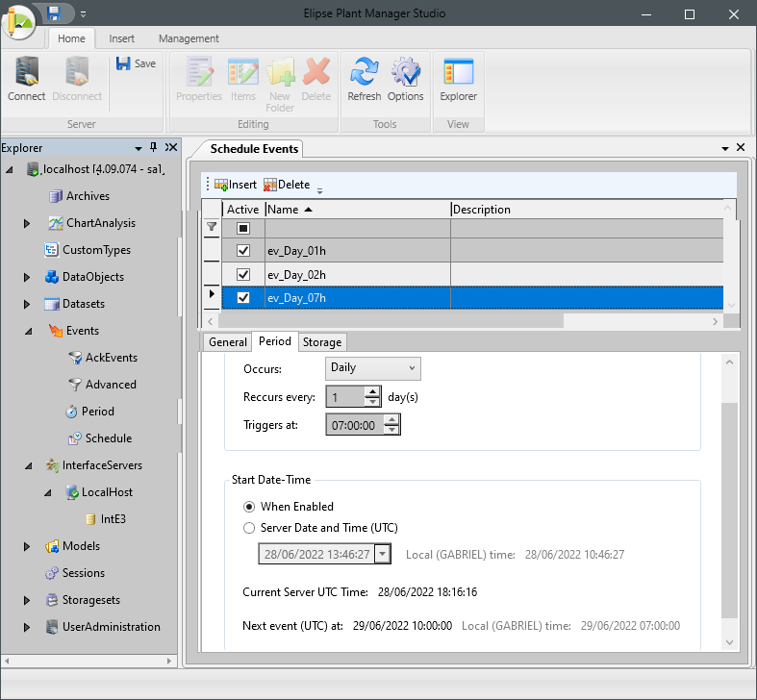Select the Schedule Events document tab
This screenshot has width=757, height=700.
254,149
